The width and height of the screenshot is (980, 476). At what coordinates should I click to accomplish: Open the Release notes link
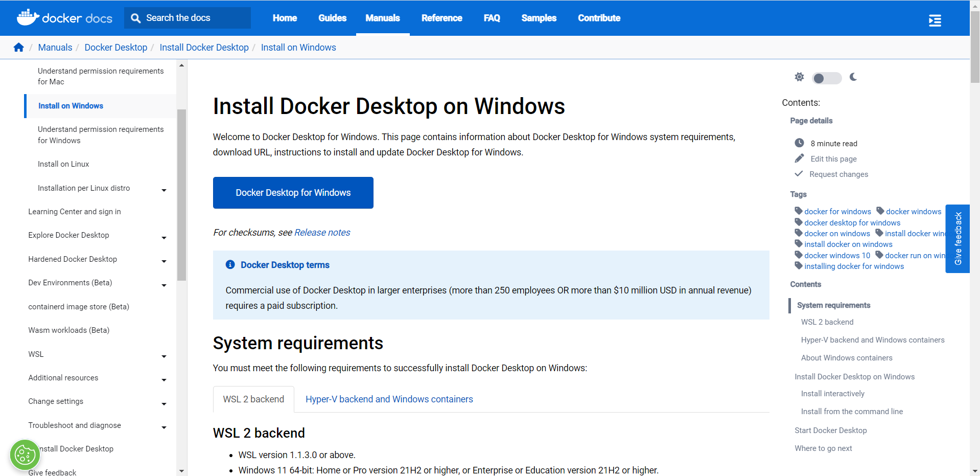tap(321, 232)
